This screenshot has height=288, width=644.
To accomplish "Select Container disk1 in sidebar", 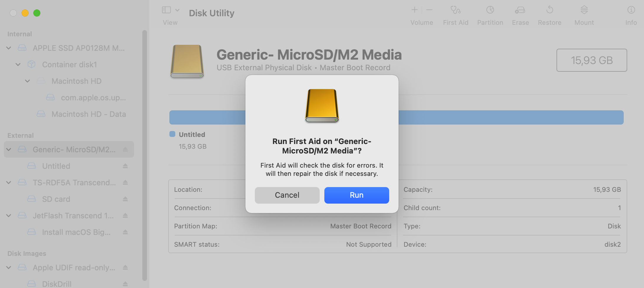I will tap(69, 64).
